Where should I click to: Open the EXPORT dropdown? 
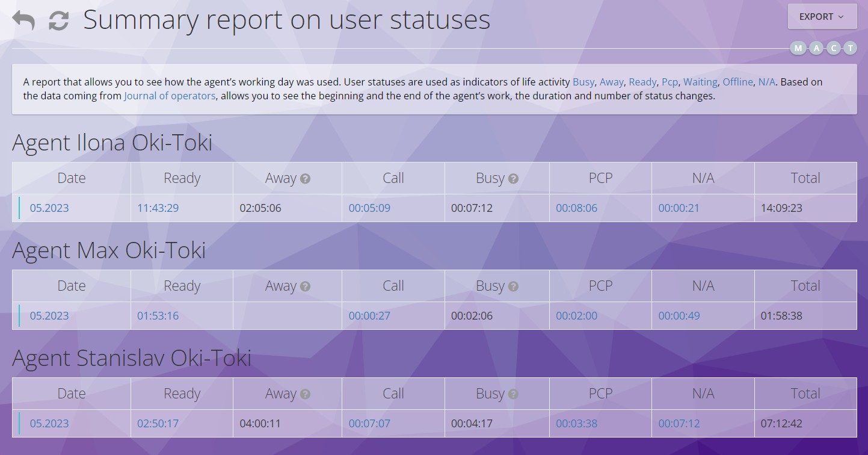(822, 17)
